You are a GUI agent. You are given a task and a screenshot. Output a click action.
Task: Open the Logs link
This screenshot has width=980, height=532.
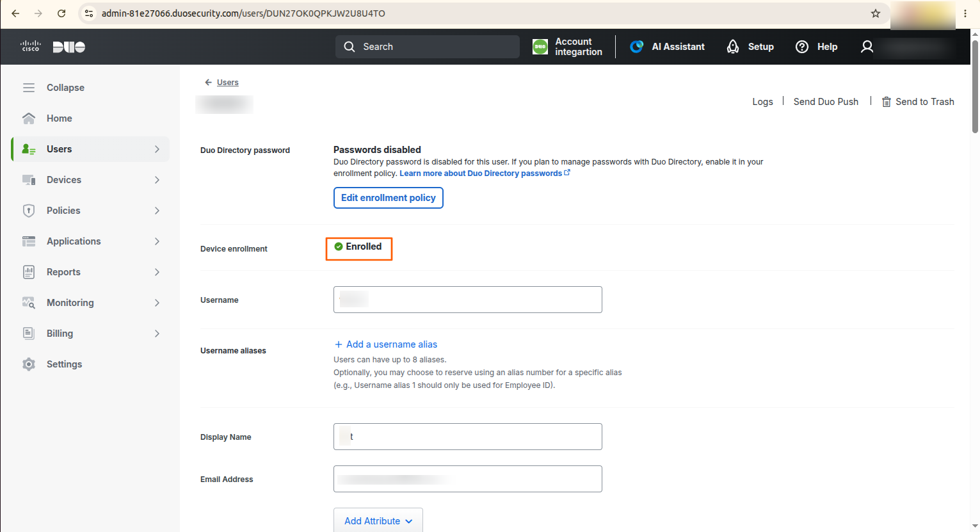click(x=762, y=102)
